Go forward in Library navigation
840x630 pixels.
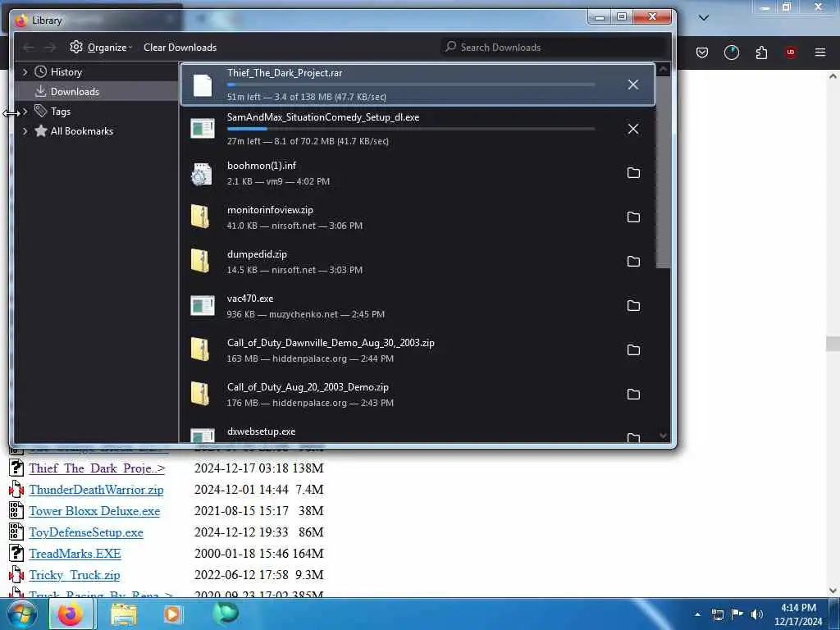(x=50, y=48)
